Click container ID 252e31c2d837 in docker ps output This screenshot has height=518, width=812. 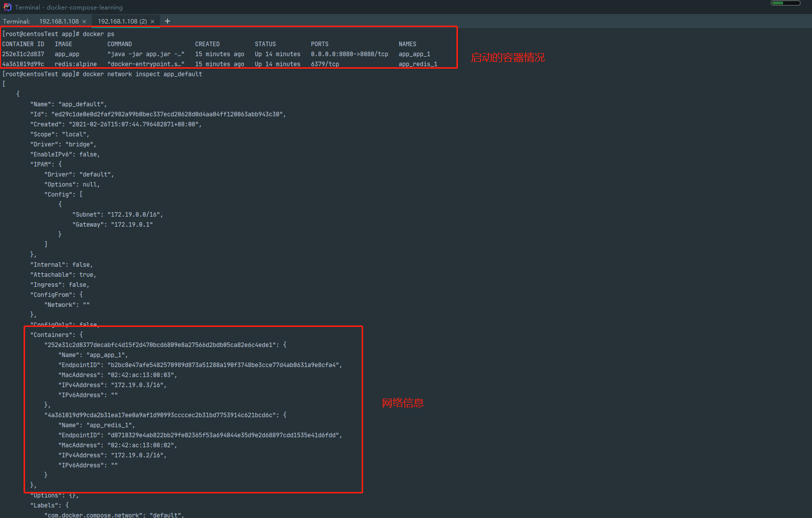pos(23,54)
